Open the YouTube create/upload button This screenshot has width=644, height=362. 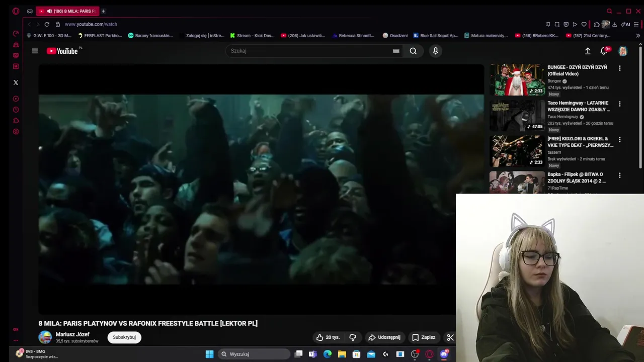[588, 51]
